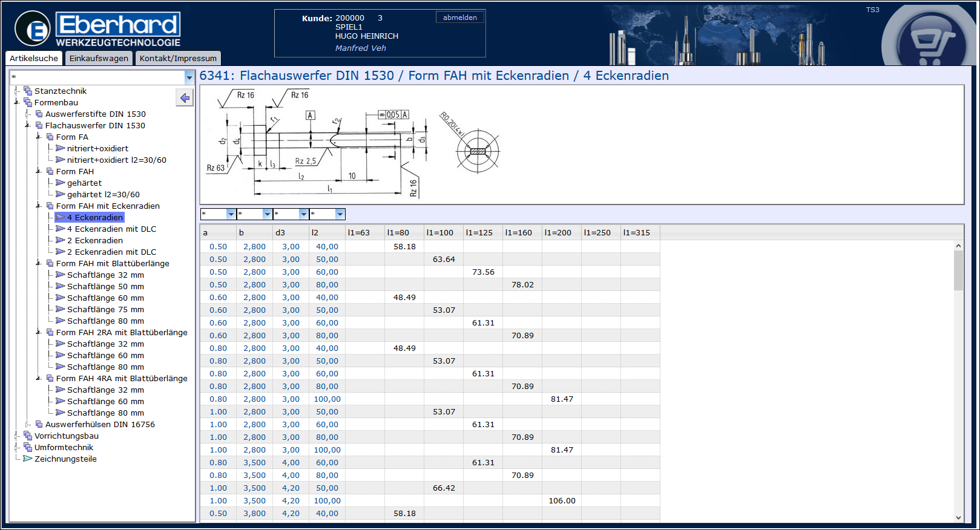Select 2 Eckenradien mit DLC
This screenshot has height=530, width=980.
coord(111,252)
